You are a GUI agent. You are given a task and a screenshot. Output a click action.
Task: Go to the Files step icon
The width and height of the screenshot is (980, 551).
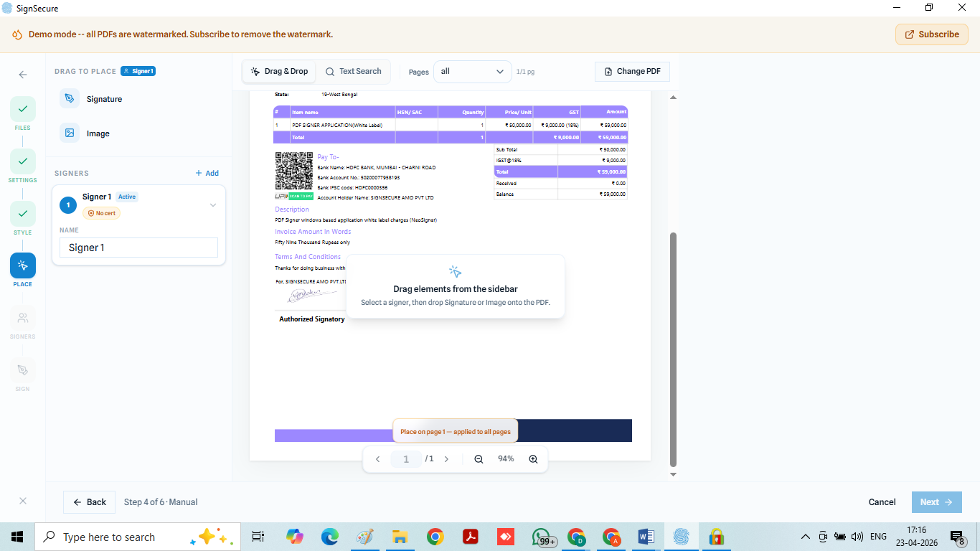coord(23,109)
